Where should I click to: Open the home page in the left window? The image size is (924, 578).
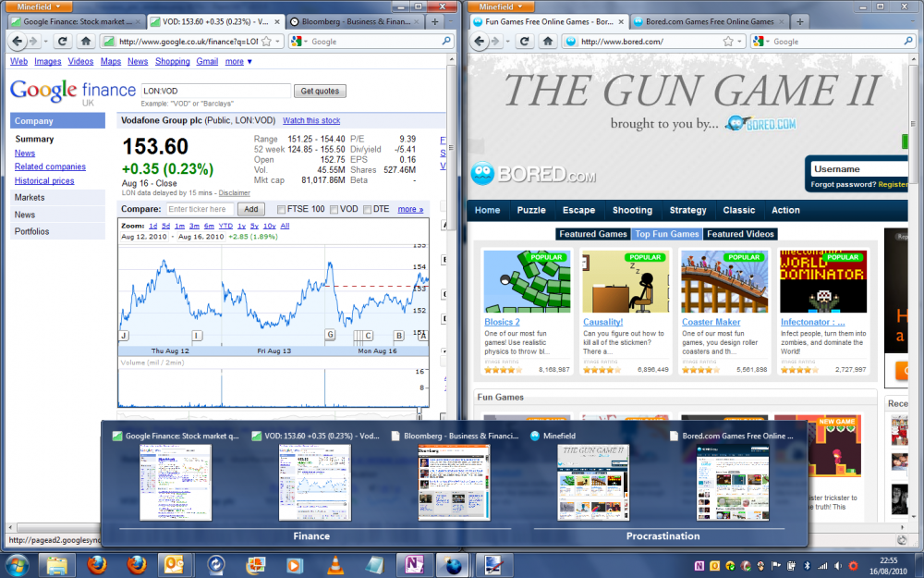point(85,42)
